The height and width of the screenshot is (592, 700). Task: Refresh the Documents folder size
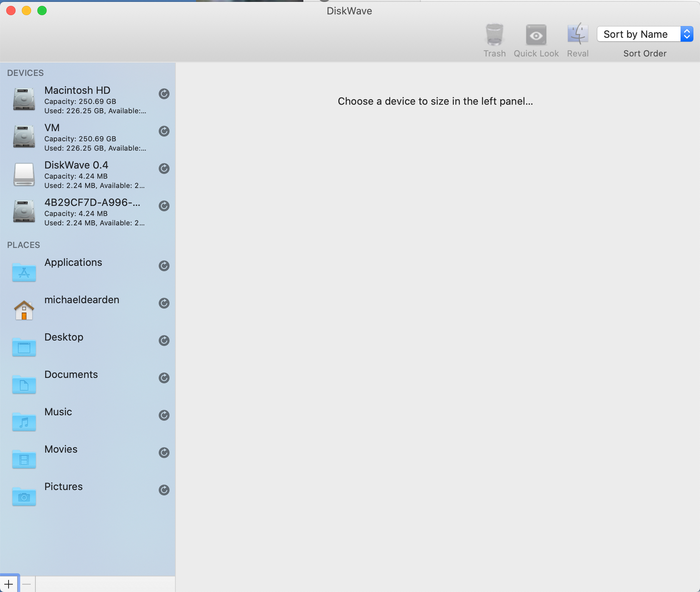click(164, 378)
